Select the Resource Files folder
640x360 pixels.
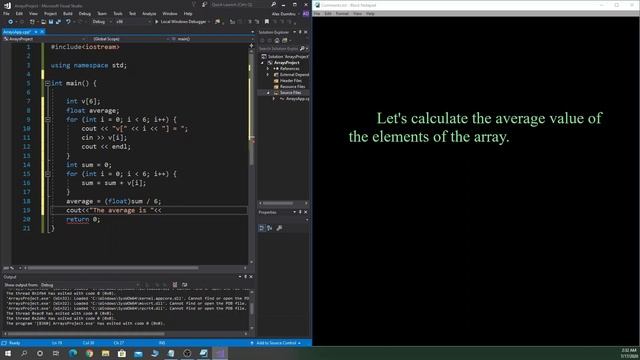289,87
